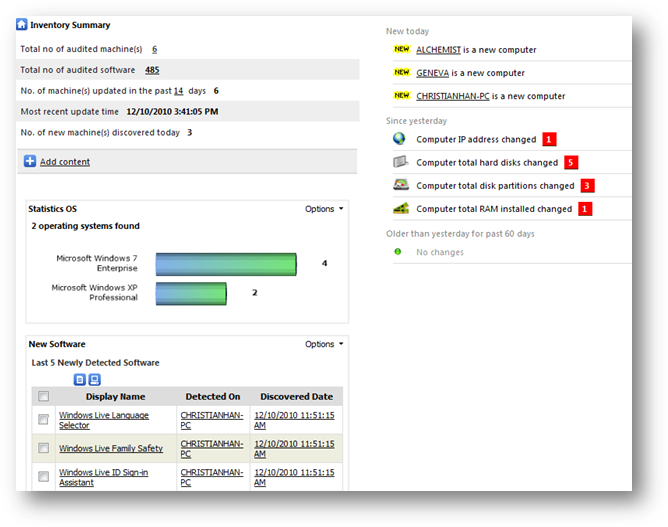Click the hard disk icon for disks changed
This screenshot has height=527, width=668.
tap(400, 162)
